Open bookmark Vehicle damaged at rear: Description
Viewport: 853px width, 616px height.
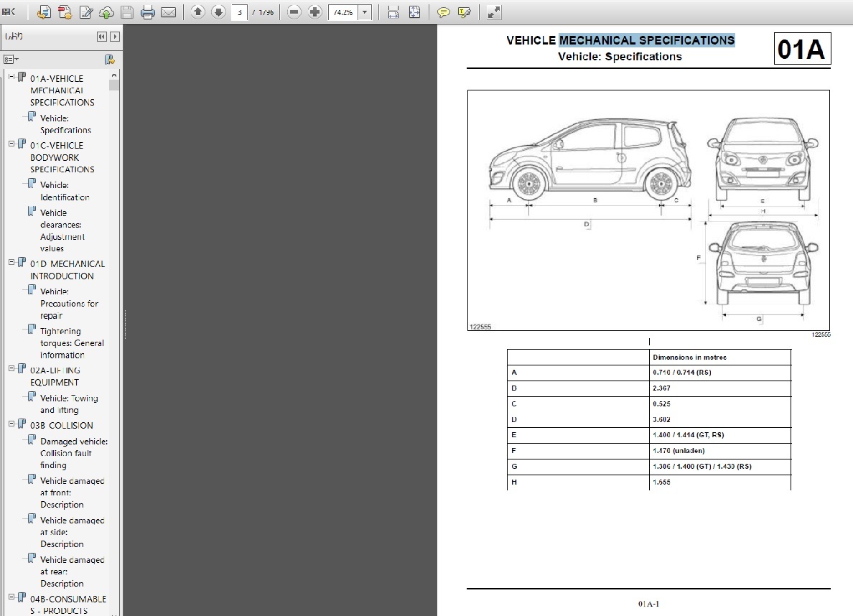pos(72,571)
